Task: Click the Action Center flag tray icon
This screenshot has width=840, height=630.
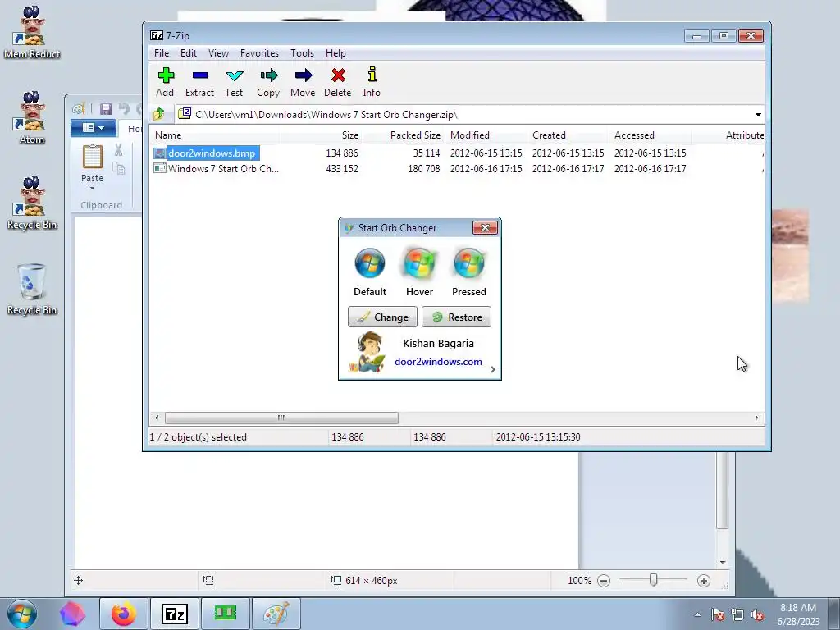Action: click(x=718, y=615)
